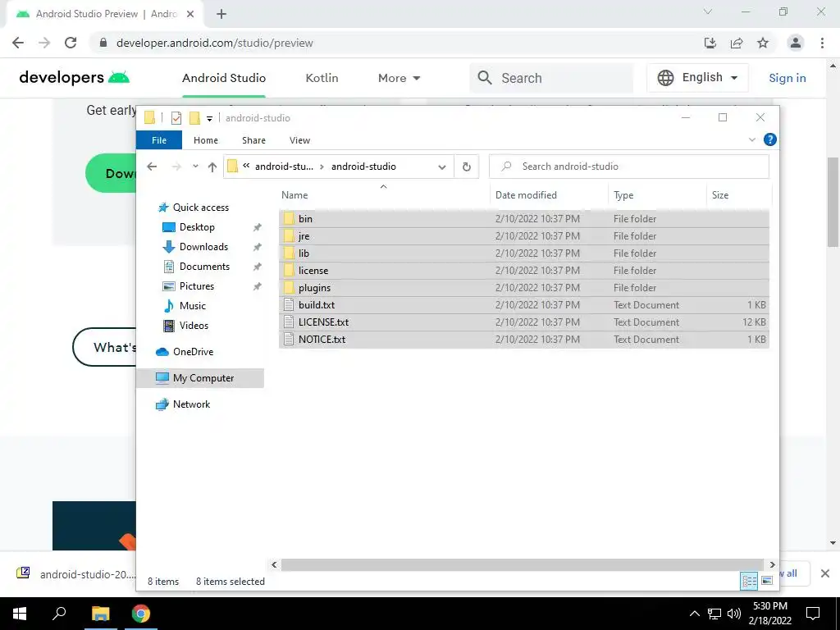Screen dimensions: 840x630
Task: Expand hidden breadcrumb path chevrons
Action: pyautogui.click(x=246, y=166)
